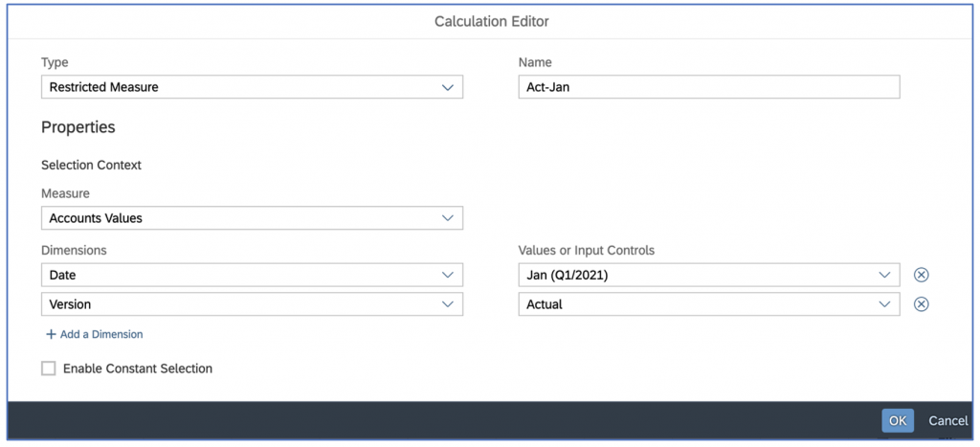Click the Name field containing Act-Jan
This screenshot has height=447, width=980.
[709, 87]
